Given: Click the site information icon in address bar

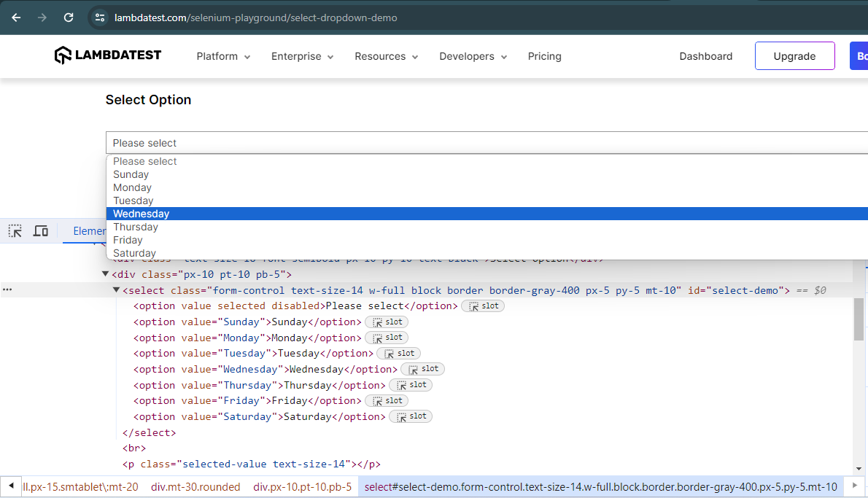Looking at the screenshot, I should tap(101, 17).
